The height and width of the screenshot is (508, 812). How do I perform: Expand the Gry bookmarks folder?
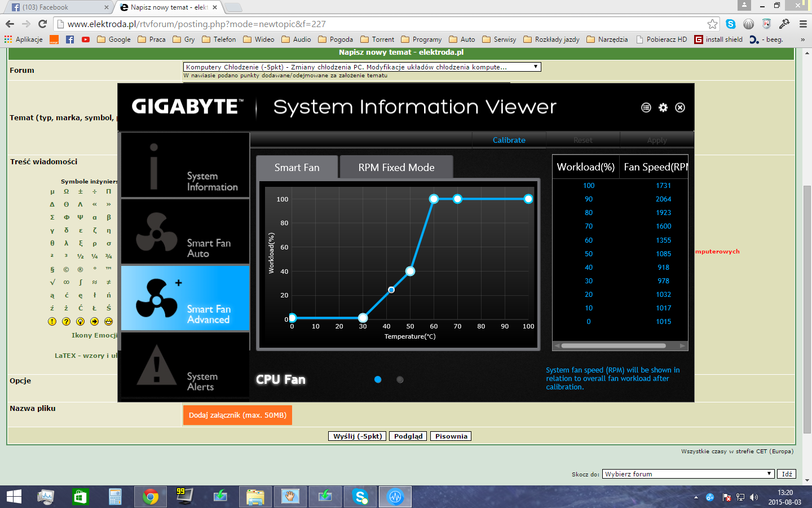[184, 40]
